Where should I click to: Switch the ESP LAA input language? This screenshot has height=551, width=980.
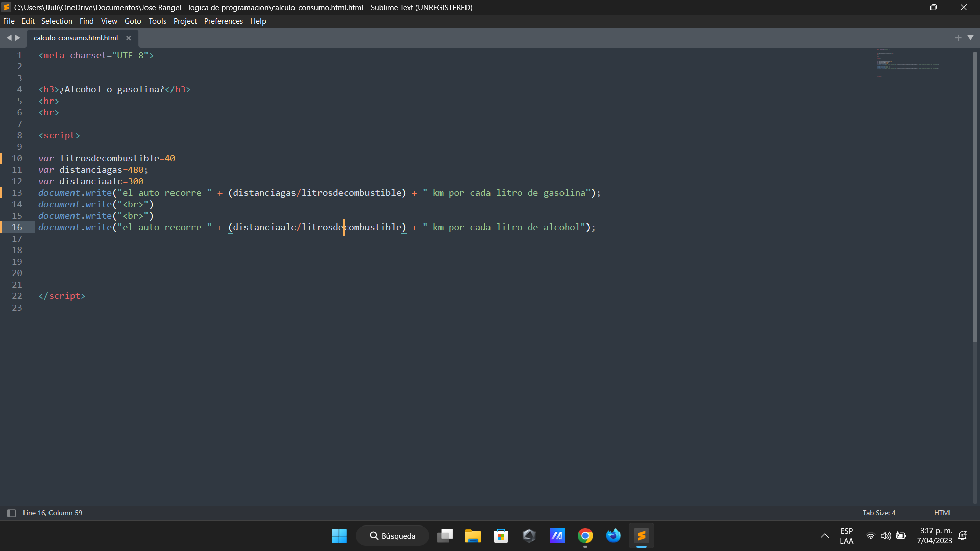click(x=847, y=536)
